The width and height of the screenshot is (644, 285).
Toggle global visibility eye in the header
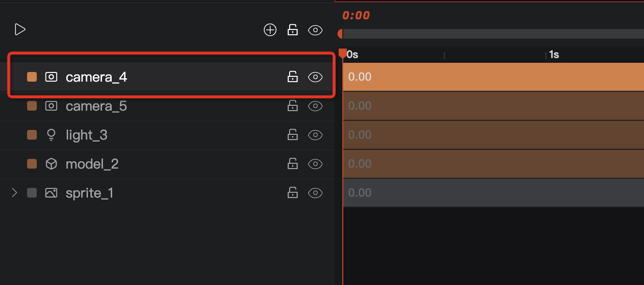coord(315,30)
